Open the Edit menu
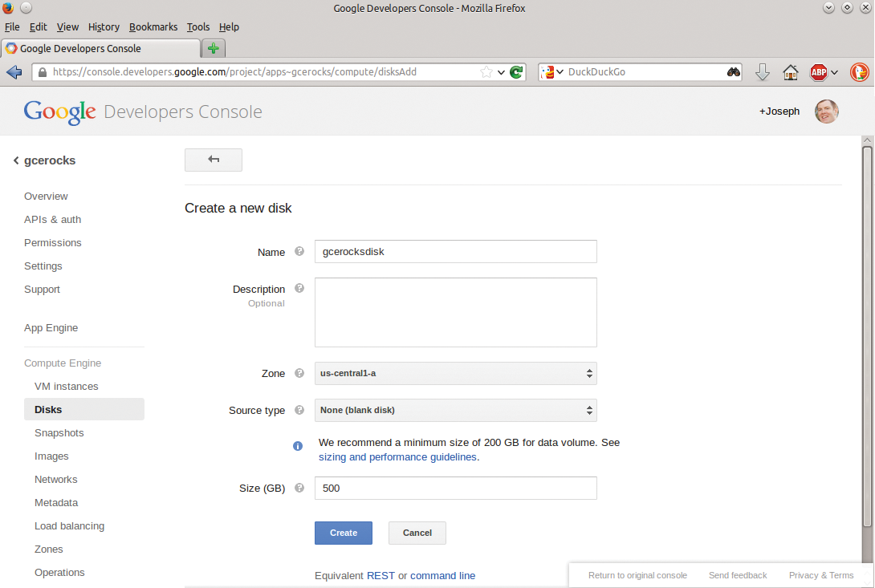The width and height of the screenshot is (875, 588). 38,26
